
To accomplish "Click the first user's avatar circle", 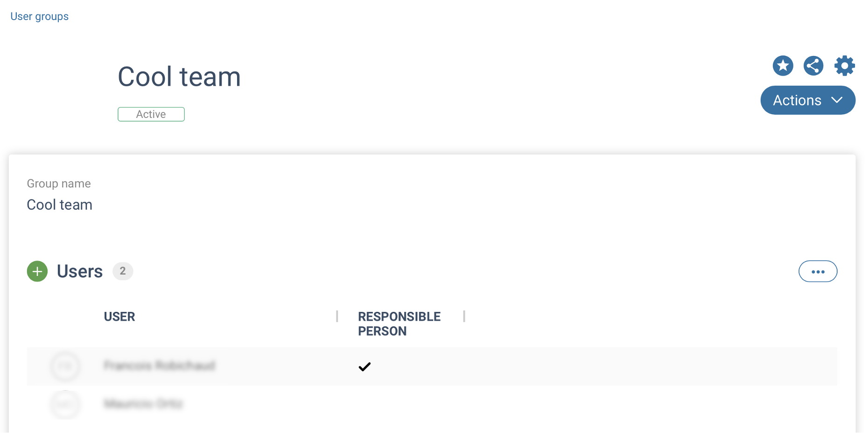I will (65, 366).
